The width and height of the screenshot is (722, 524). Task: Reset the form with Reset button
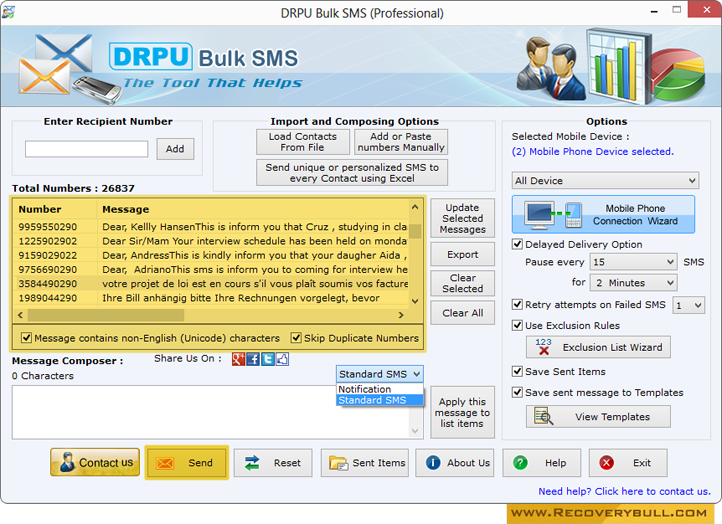pyautogui.click(x=273, y=463)
